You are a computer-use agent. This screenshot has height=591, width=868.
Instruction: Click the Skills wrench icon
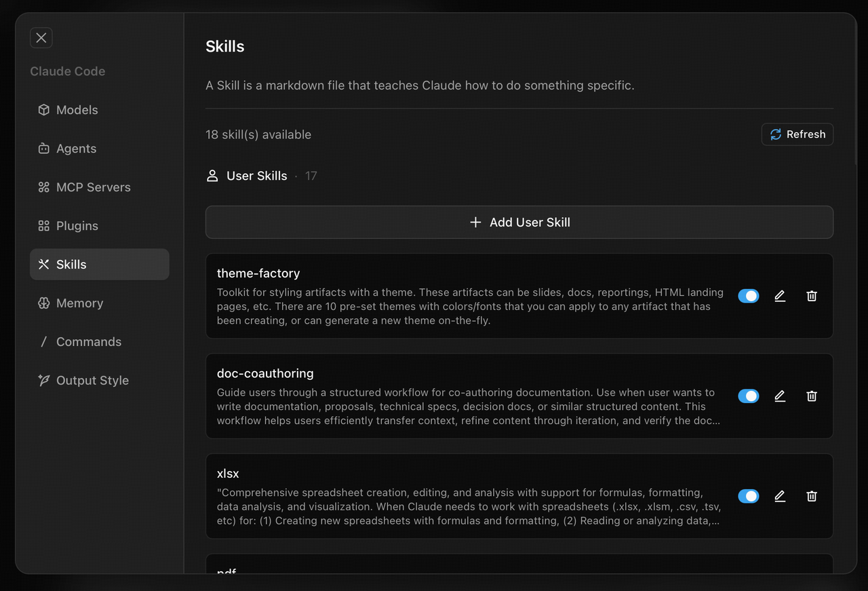pos(43,264)
